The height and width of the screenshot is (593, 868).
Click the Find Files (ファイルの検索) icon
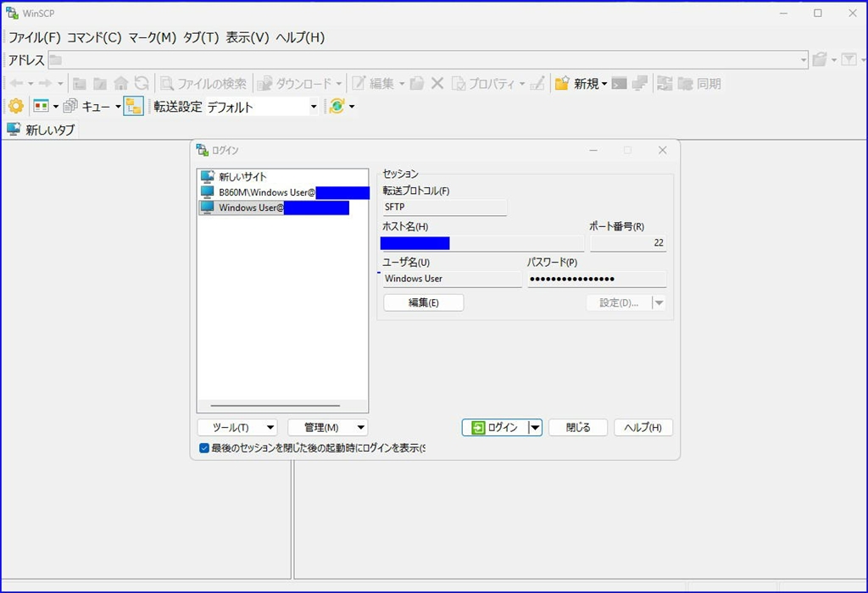tap(167, 84)
